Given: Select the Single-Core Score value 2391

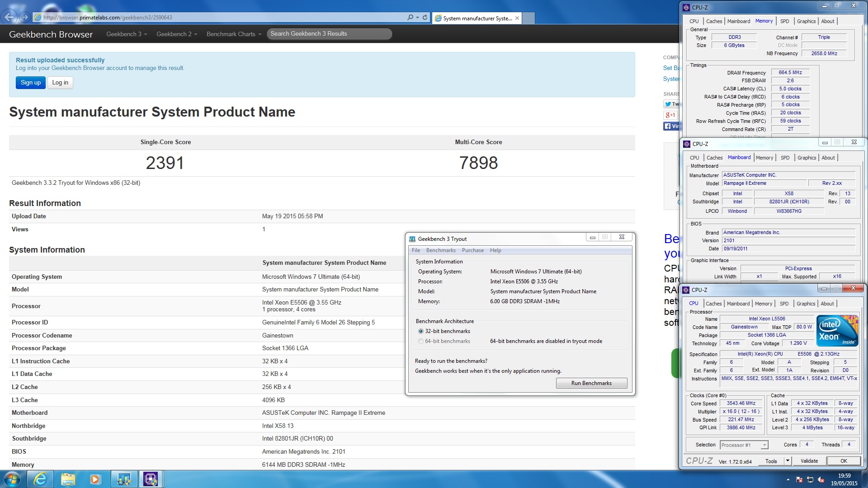Looking at the screenshot, I should pos(165,163).
